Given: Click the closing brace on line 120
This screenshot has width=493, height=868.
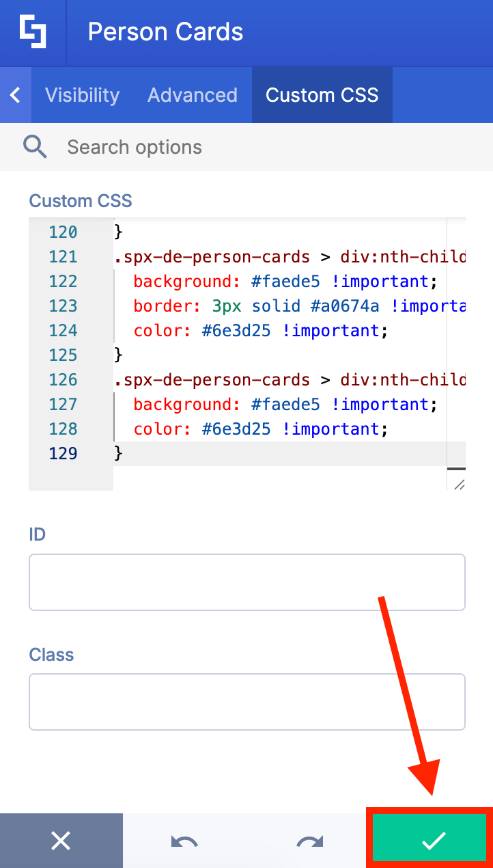Looking at the screenshot, I should [118, 232].
